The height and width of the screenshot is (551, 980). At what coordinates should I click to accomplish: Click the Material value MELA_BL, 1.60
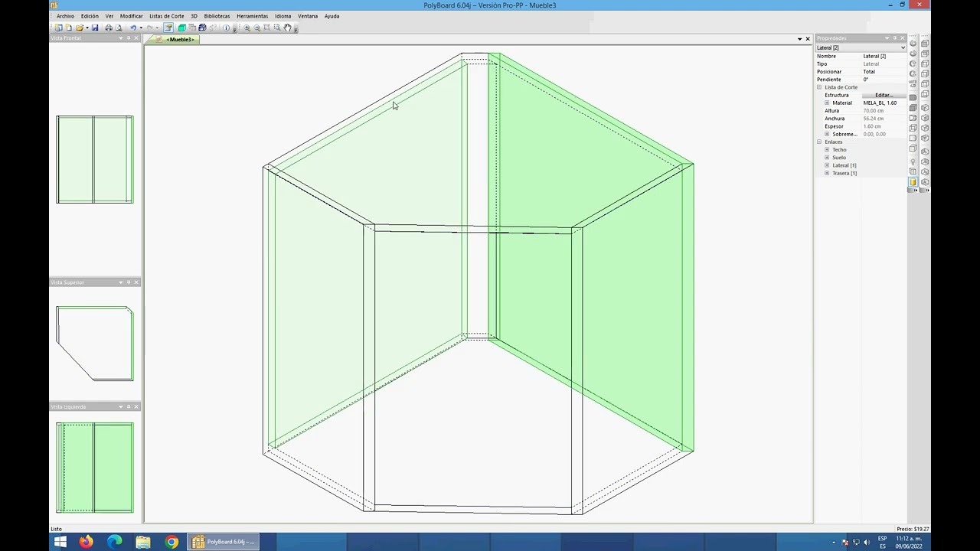point(884,103)
